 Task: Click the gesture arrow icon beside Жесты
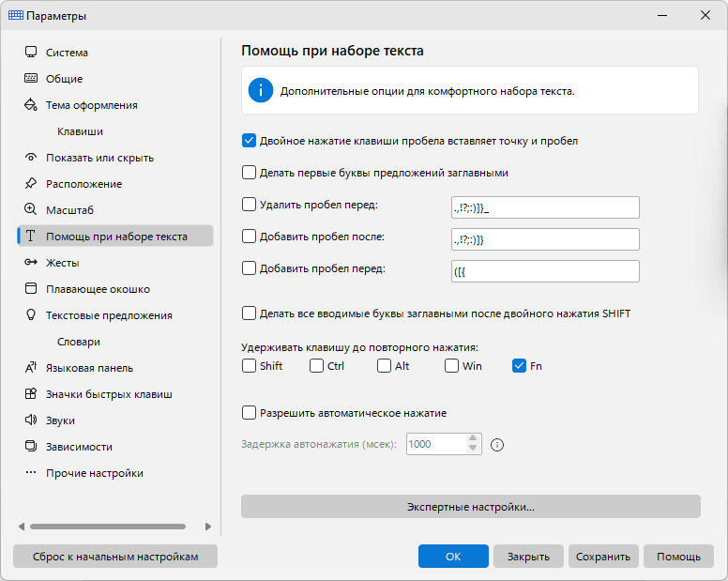[31, 263]
